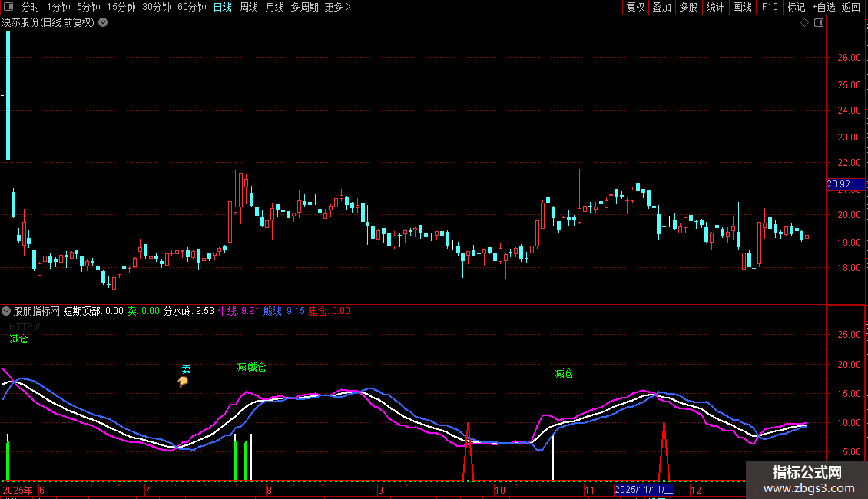
Task: Open F10 company information
Action: point(770,7)
